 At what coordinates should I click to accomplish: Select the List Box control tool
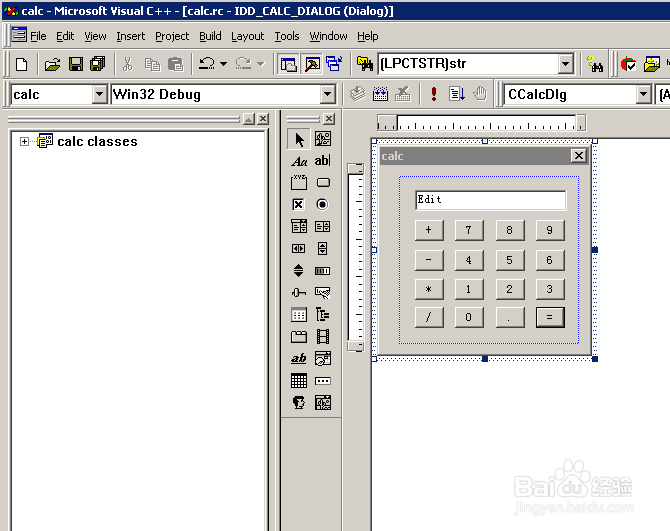click(x=323, y=226)
